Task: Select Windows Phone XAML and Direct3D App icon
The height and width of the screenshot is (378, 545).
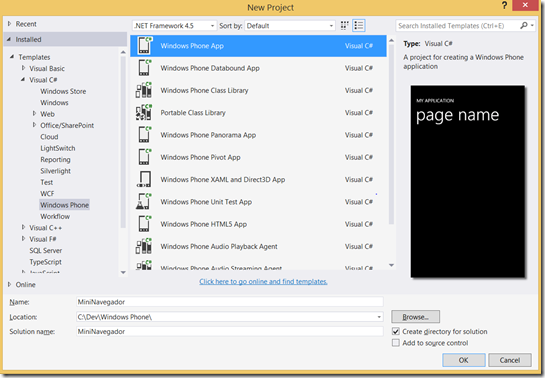Action: coord(144,179)
